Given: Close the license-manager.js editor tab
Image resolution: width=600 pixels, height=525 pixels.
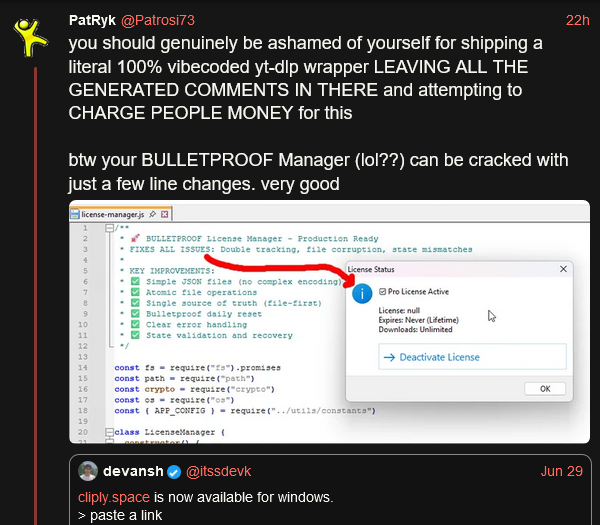Looking at the screenshot, I should pyautogui.click(x=166, y=214).
